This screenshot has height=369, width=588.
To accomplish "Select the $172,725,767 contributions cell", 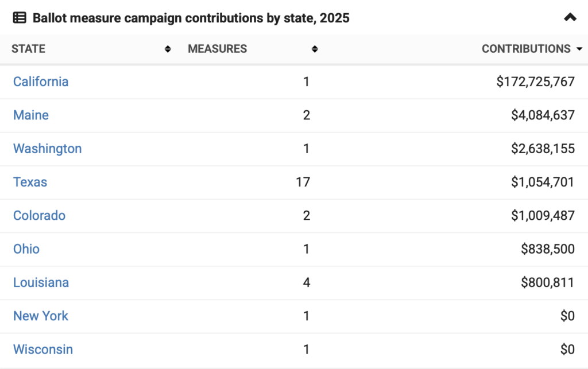I will 535,82.
